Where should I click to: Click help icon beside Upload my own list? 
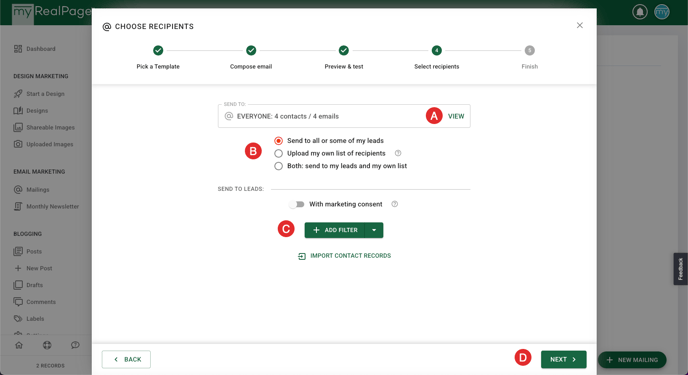point(398,153)
